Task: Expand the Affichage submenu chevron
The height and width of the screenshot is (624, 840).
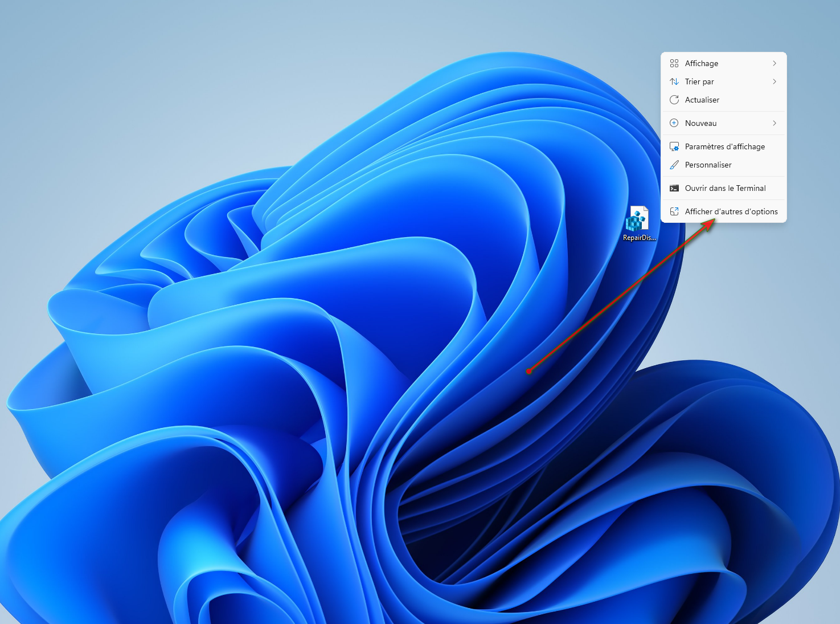Action: click(x=775, y=63)
